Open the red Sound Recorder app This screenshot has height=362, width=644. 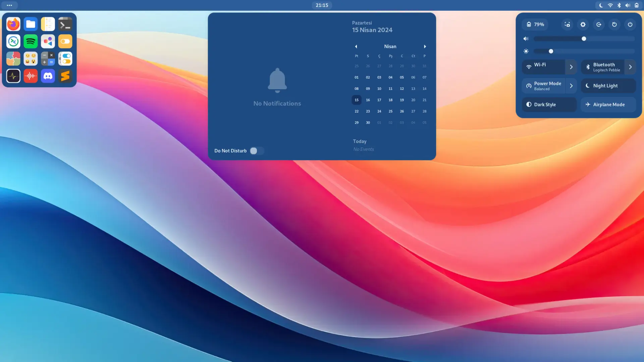coord(31,76)
